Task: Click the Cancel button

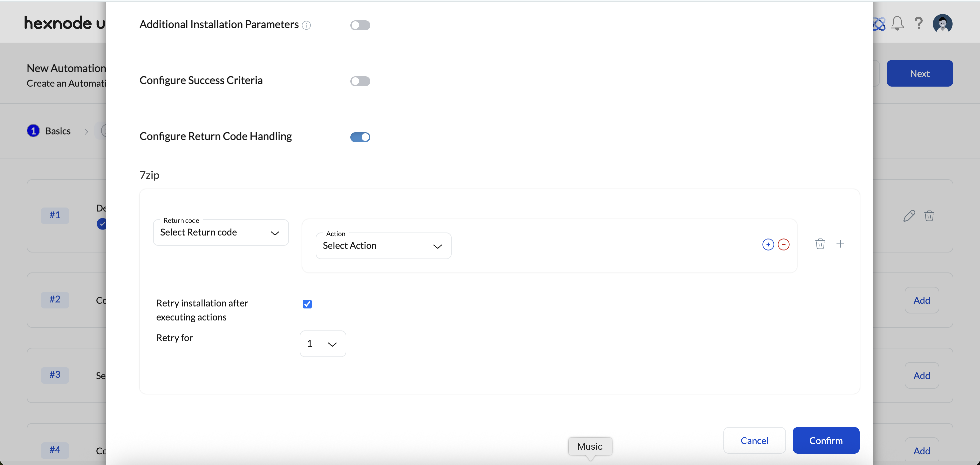Action: point(754,440)
